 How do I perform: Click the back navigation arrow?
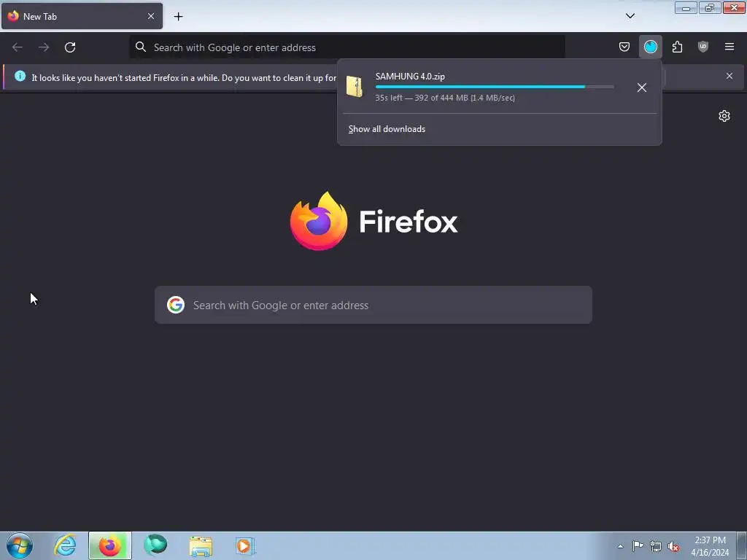[18, 47]
